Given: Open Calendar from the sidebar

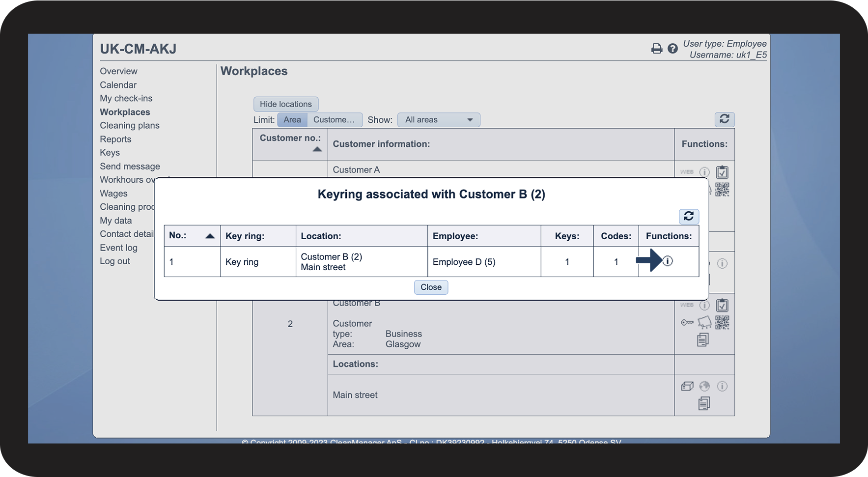Looking at the screenshot, I should [118, 85].
